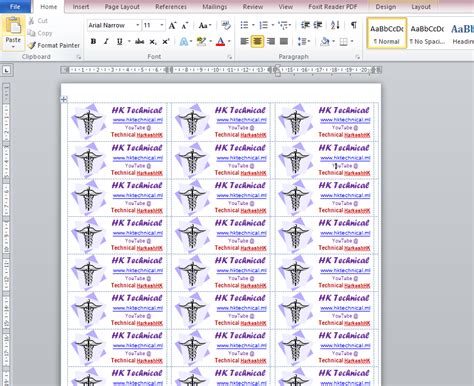Toggle Underline formatting
474x386 pixels.
pyautogui.click(x=119, y=42)
